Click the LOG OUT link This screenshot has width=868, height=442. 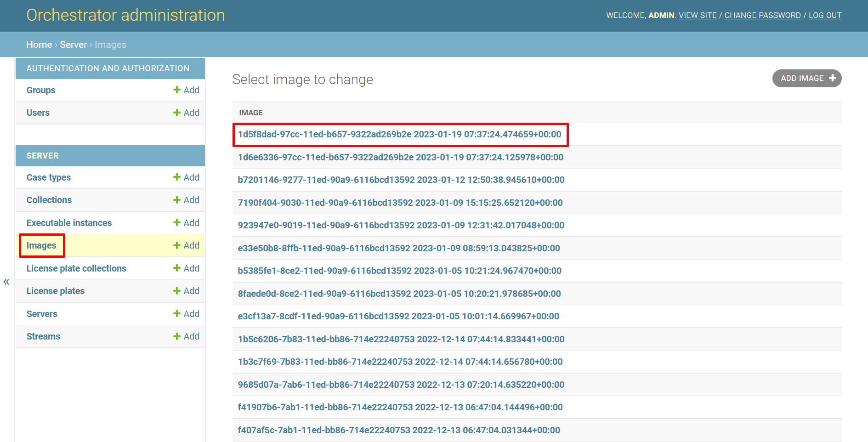[825, 15]
